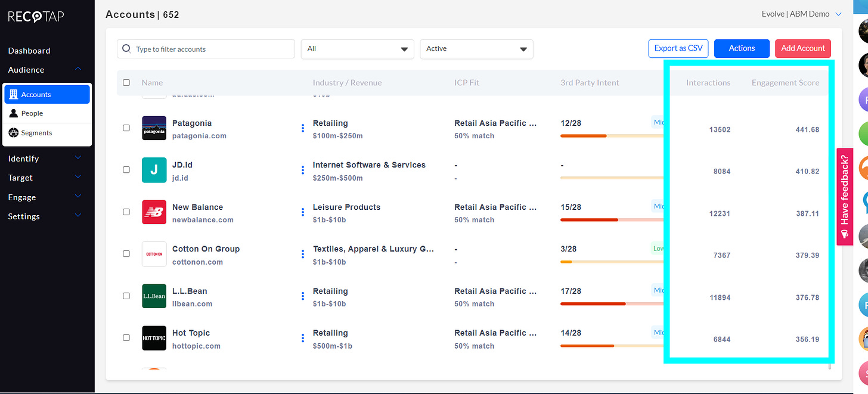Screen dimensions: 868x394
Task: Click the Accounts building icon in sidebar
Action: click(x=14, y=94)
